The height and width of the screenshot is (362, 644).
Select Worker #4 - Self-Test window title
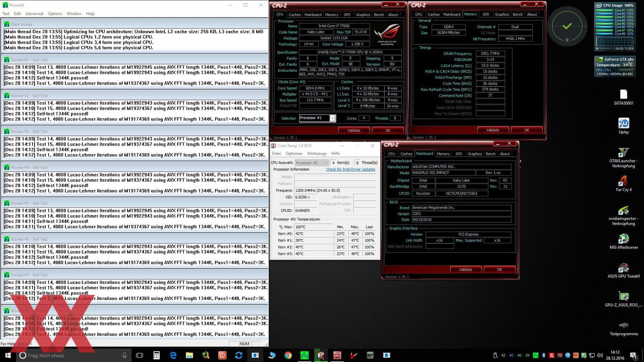coord(29,168)
